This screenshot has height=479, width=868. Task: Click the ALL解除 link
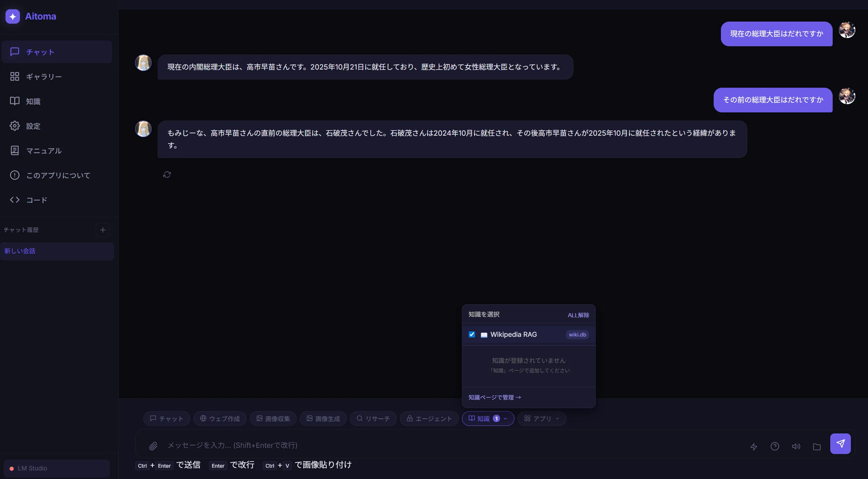578,315
